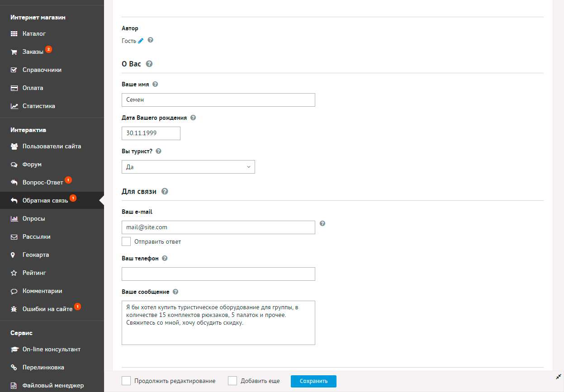Click the Сохранить button
This screenshot has height=392, width=564.
(x=313, y=381)
